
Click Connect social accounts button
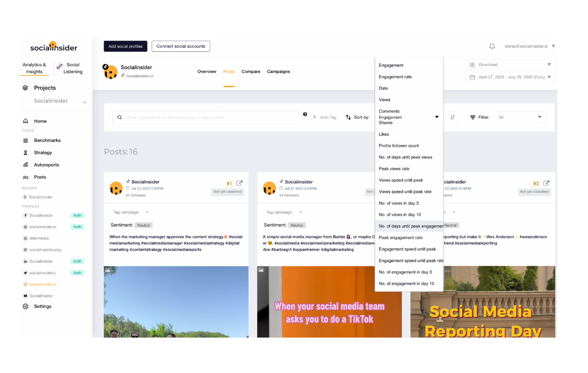[x=181, y=46]
